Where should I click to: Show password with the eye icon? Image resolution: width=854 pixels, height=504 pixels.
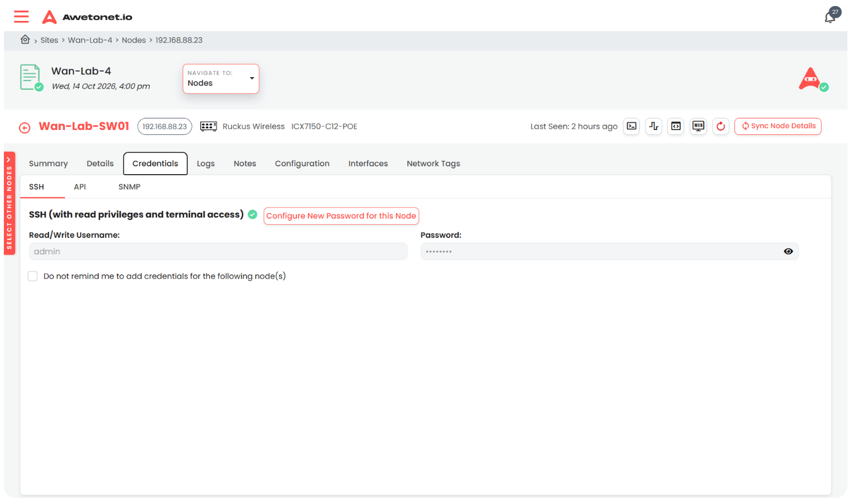[788, 251]
